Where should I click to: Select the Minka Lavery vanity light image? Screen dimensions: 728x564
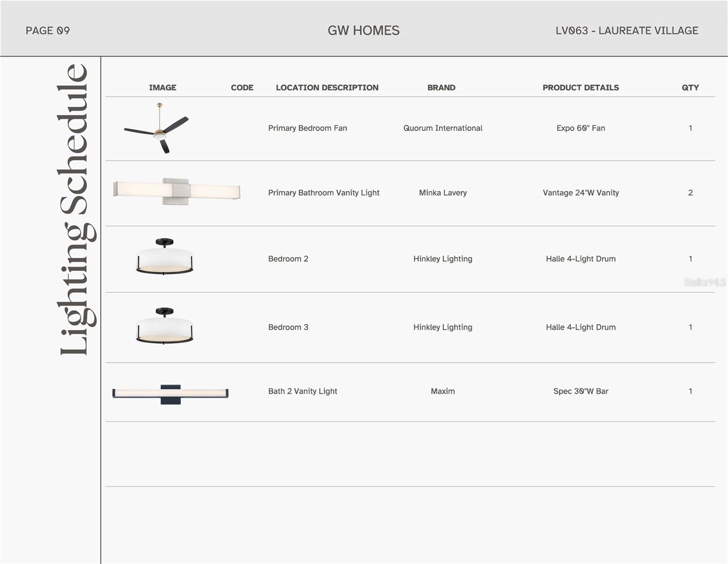tap(177, 191)
